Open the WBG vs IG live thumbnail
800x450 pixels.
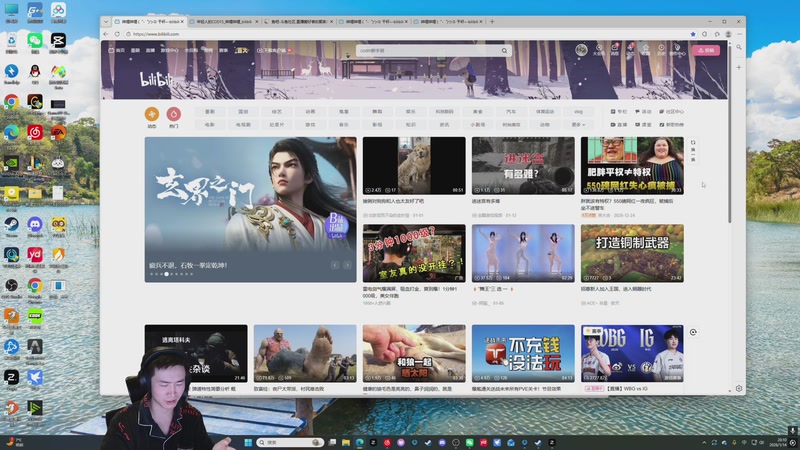pyautogui.click(x=632, y=353)
